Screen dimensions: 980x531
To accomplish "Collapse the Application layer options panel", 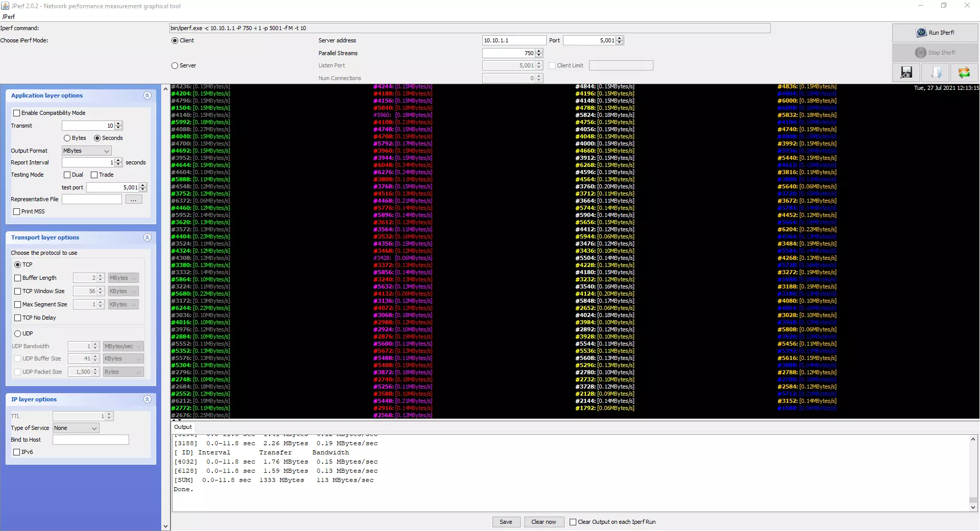I will click(x=147, y=95).
